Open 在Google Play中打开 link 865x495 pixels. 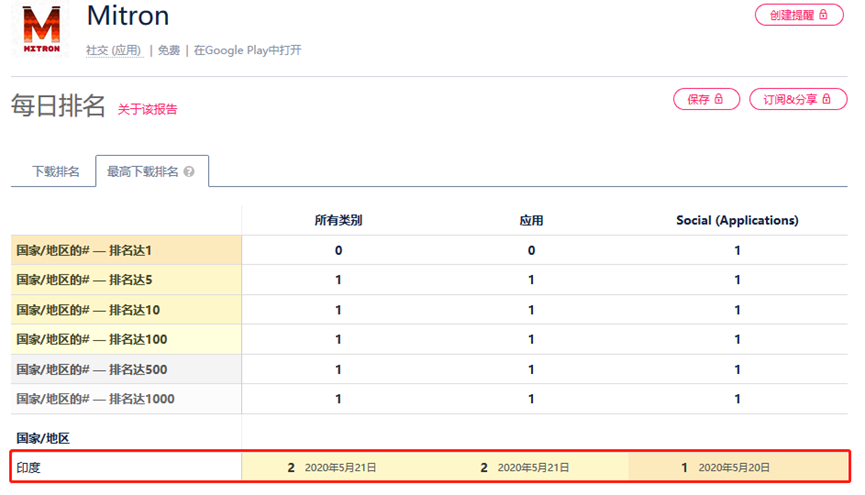248,50
